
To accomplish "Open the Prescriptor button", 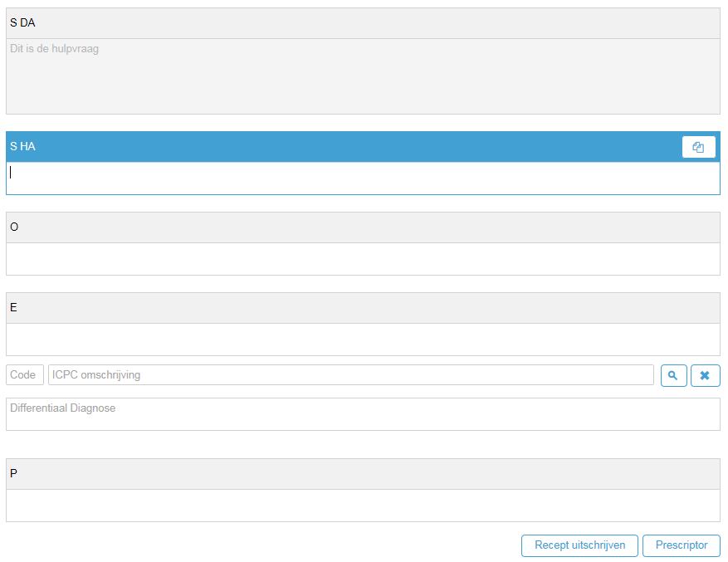I will click(682, 545).
